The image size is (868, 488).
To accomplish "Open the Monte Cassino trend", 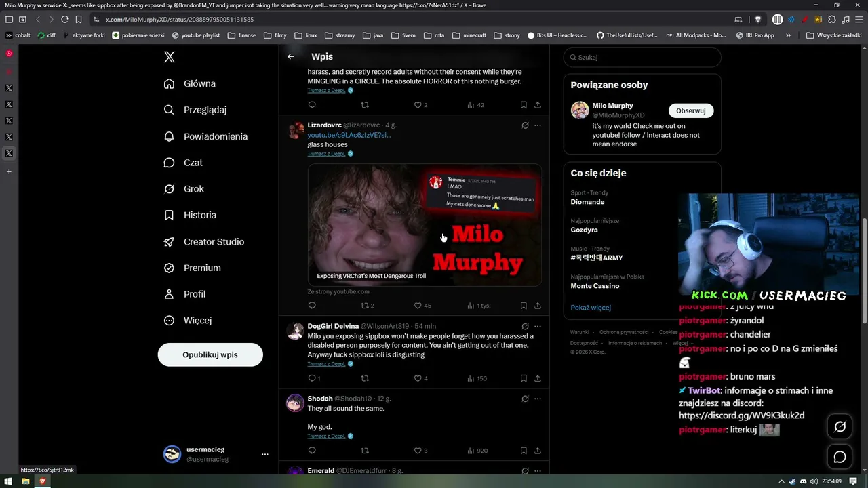I will [595, 286].
